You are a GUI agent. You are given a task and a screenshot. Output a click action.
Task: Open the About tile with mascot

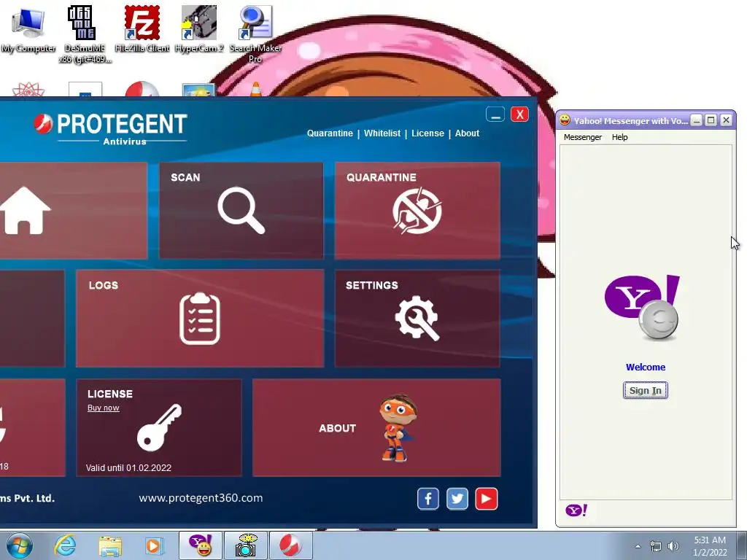(x=376, y=427)
